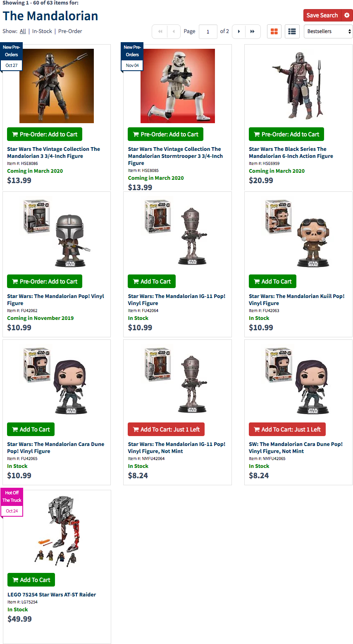This screenshot has height=644, width=353.
Task: Show All items filter
Action: pyautogui.click(x=23, y=31)
